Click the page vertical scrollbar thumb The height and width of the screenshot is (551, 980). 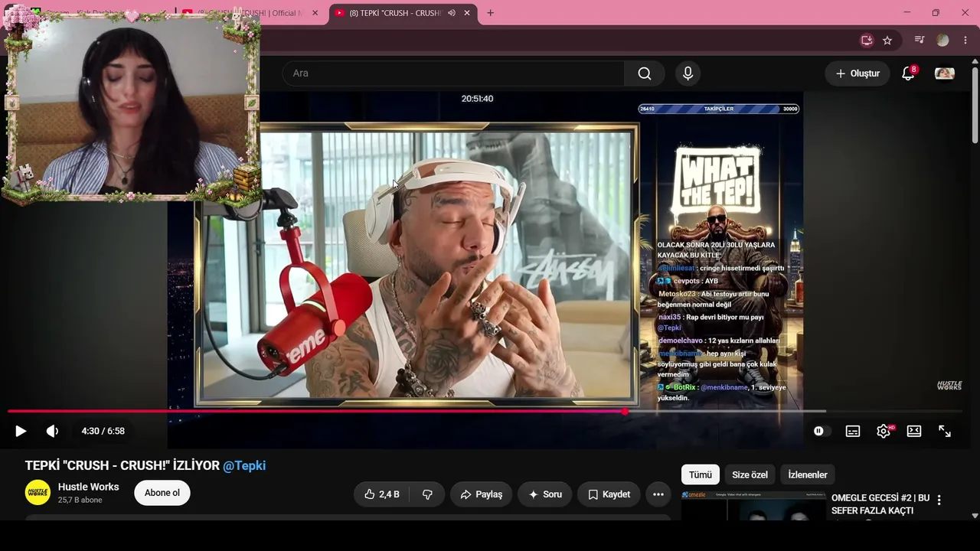coord(975,105)
